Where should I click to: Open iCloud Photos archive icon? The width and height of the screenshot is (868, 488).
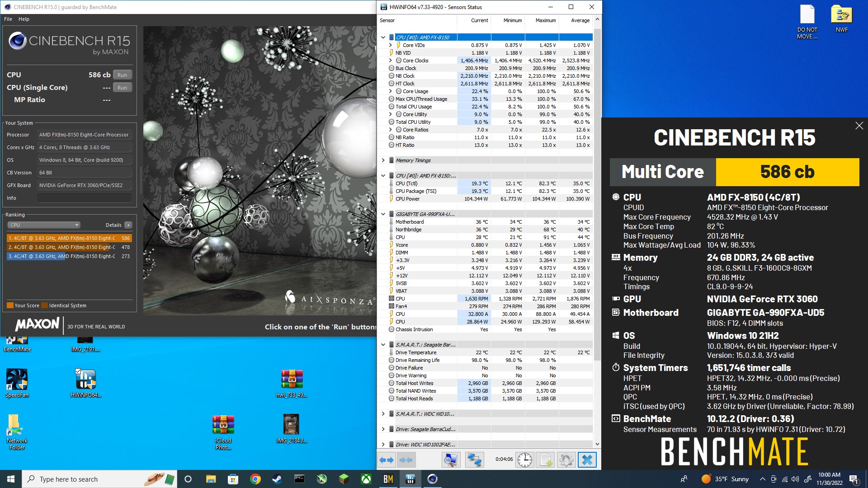click(x=223, y=432)
